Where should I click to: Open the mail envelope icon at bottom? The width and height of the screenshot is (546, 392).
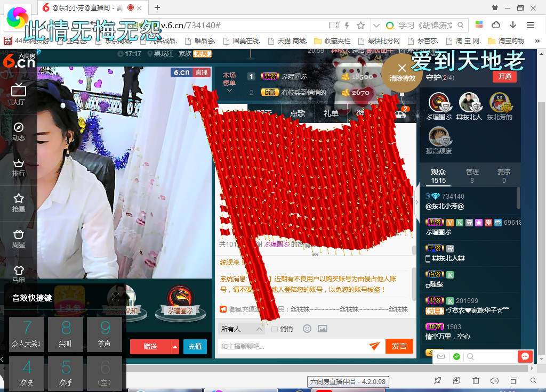point(441,356)
